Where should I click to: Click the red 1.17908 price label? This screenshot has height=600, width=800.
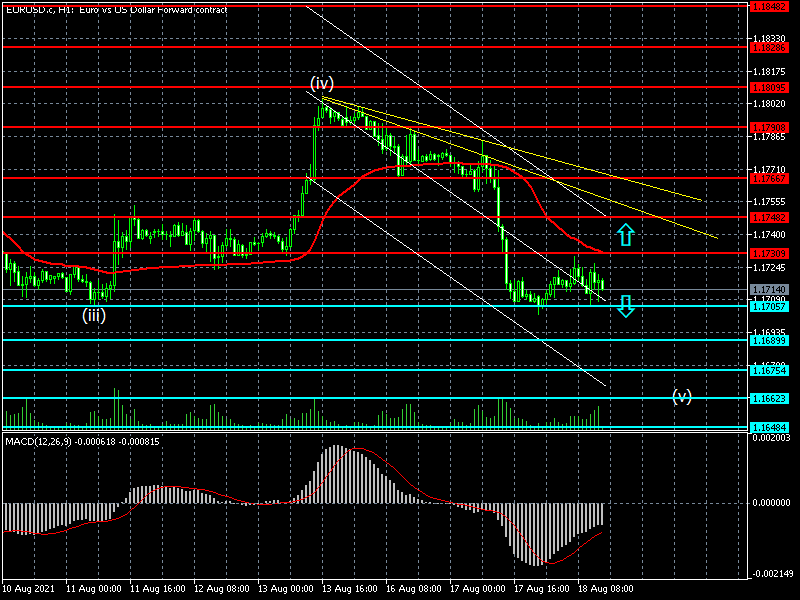(x=769, y=127)
